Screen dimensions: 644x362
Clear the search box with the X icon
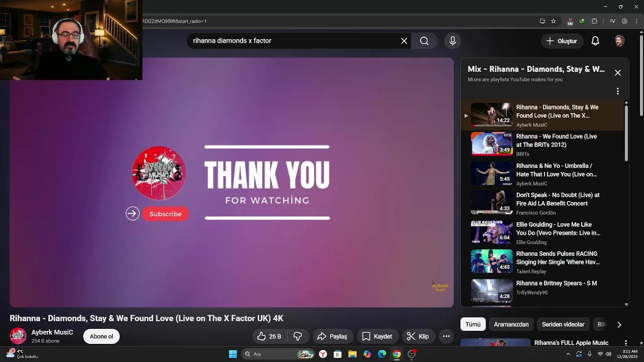coord(404,41)
